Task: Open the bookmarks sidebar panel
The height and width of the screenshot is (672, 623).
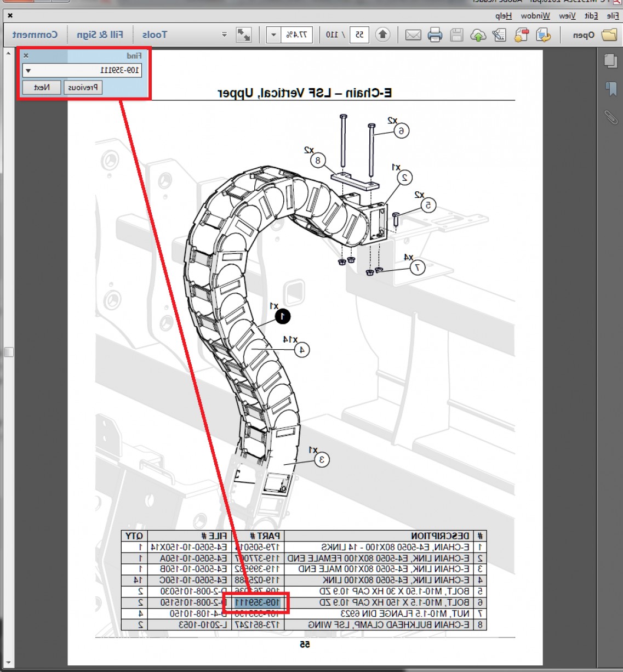Action: click(x=610, y=89)
